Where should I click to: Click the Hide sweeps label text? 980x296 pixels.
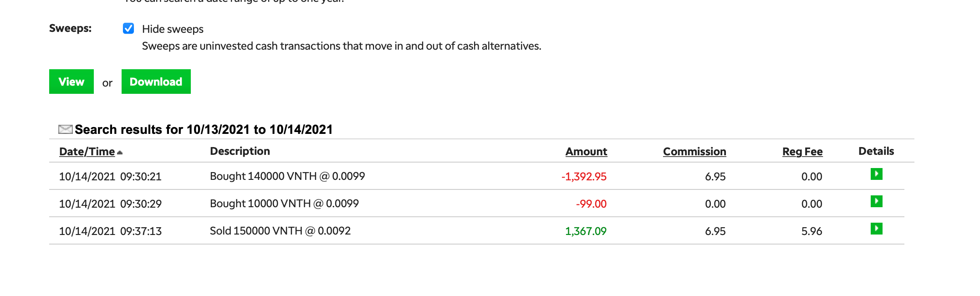[x=173, y=29]
